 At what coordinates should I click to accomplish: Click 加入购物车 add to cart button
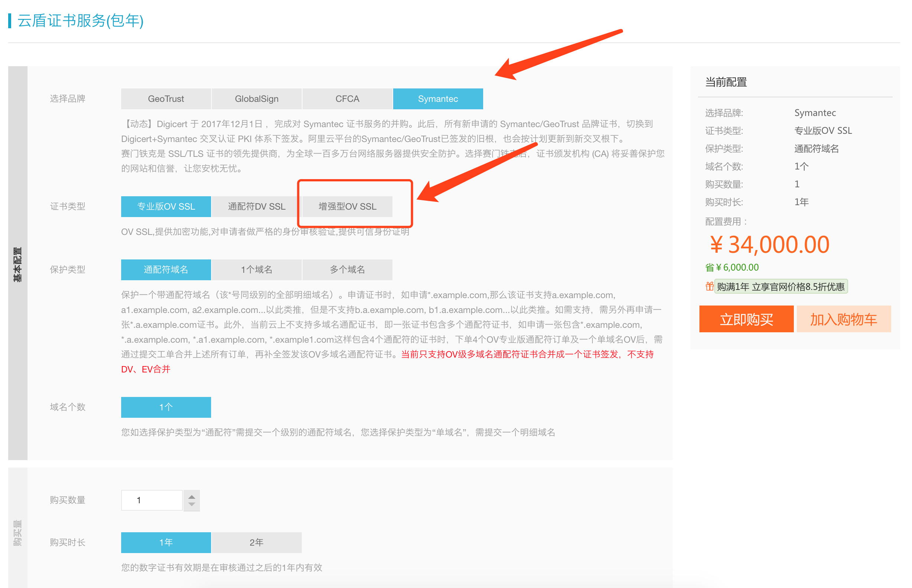(843, 319)
